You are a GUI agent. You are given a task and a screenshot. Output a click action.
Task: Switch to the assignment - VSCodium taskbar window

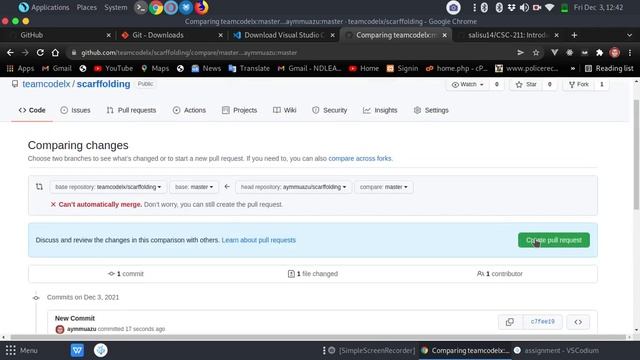556,350
